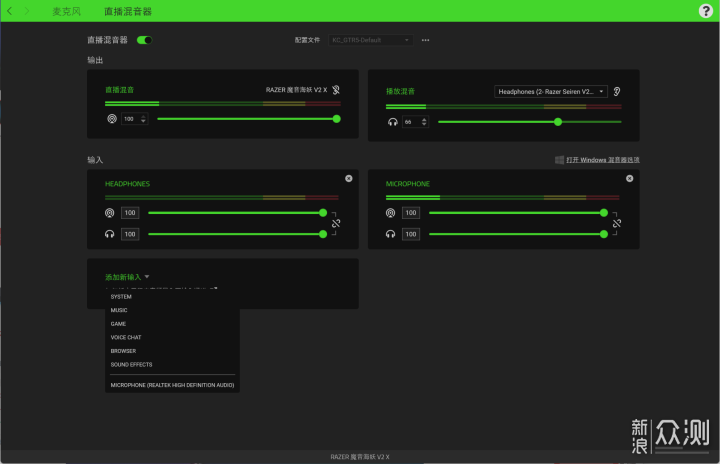Toggle the HEADPHONES volume link icon
This screenshot has width=720, height=464.
pos(336,224)
